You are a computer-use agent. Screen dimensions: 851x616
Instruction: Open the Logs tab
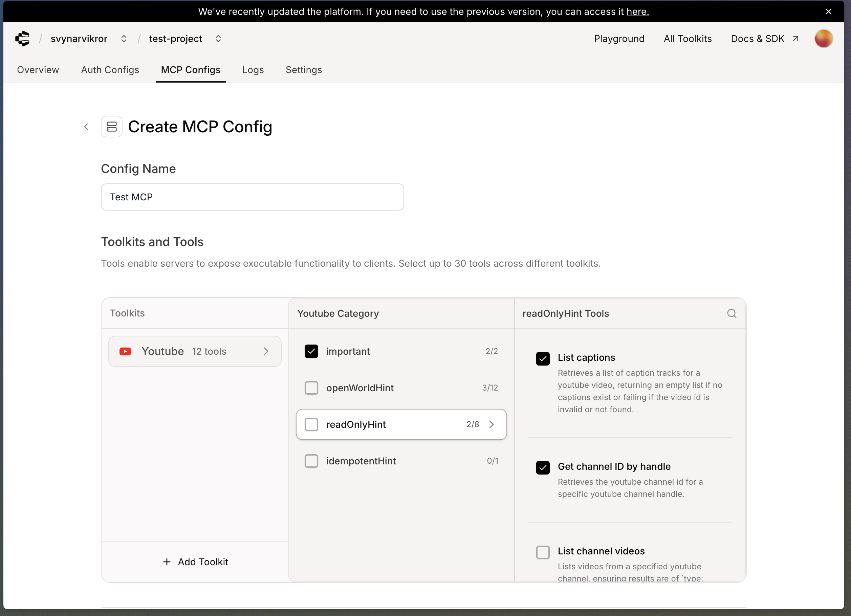coord(253,70)
